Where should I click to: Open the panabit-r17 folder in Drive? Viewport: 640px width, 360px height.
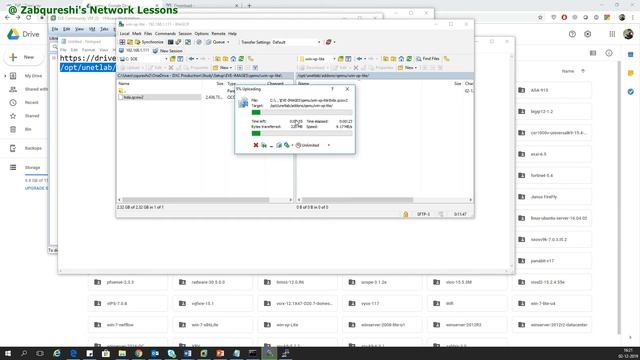pyautogui.click(x=553, y=260)
